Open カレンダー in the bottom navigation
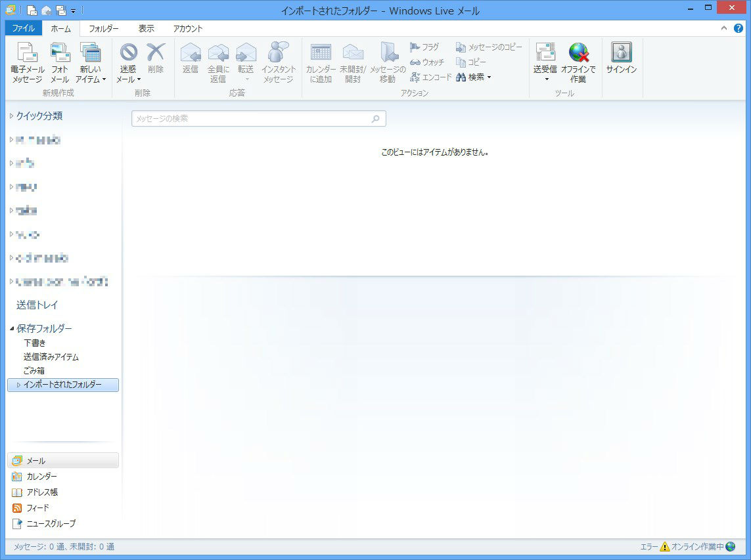 (41, 477)
